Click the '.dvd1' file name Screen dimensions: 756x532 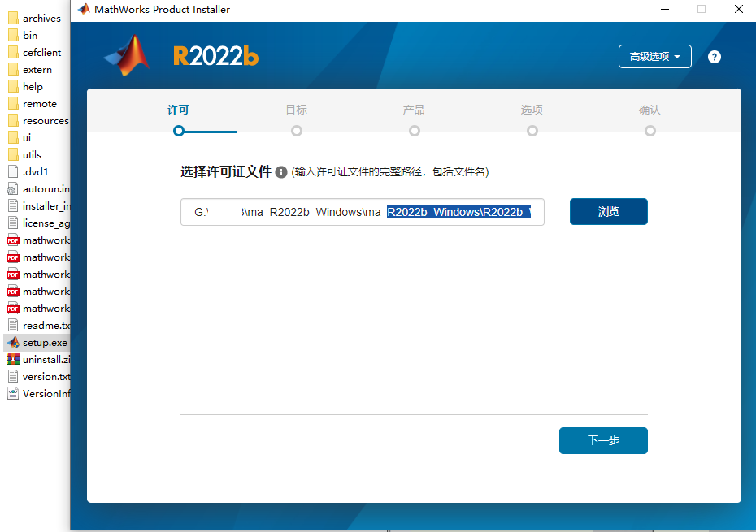pyautogui.click(x=35, y=172)
